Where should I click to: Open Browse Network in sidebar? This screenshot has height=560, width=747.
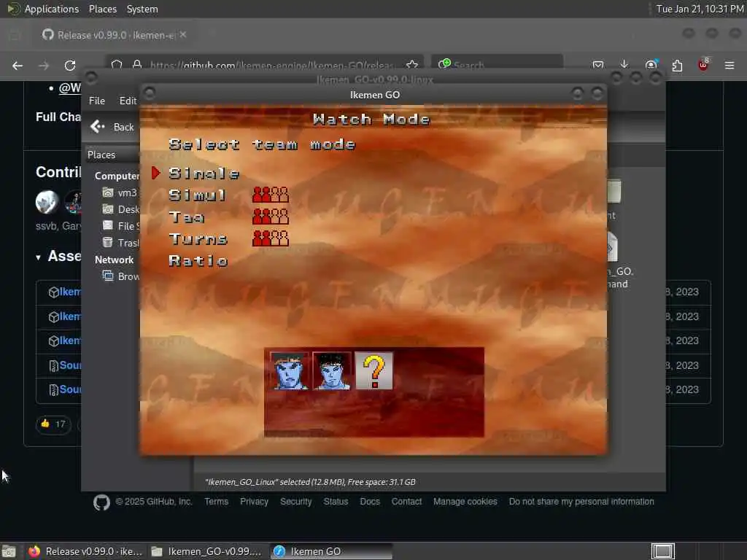[120, 276]
